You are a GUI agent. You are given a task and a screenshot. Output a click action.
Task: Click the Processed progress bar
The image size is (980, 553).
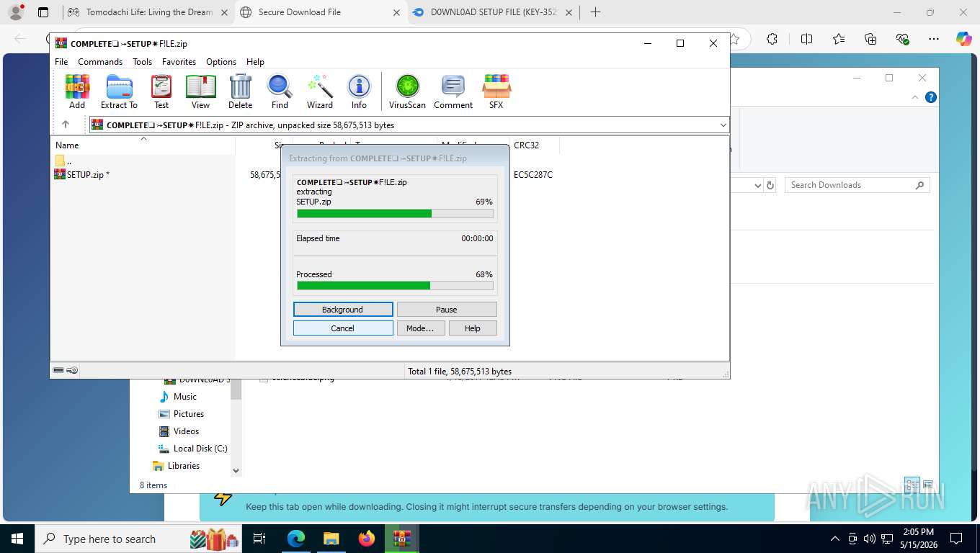395,286
